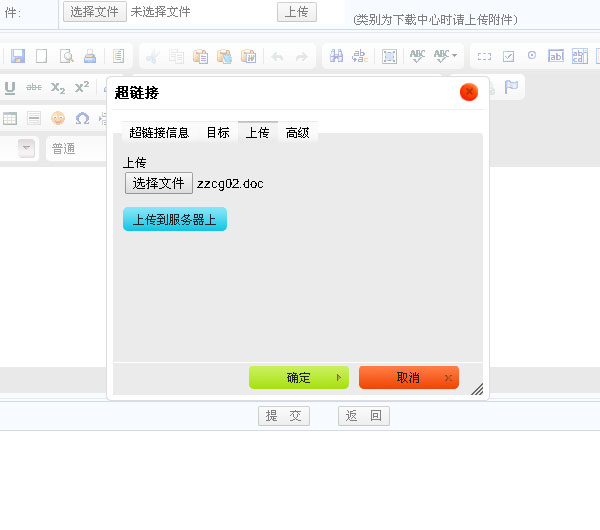The width and height of the screenshot is (600, 530).
Task: Open the 目标 tab
Action: tap(218, 132)
